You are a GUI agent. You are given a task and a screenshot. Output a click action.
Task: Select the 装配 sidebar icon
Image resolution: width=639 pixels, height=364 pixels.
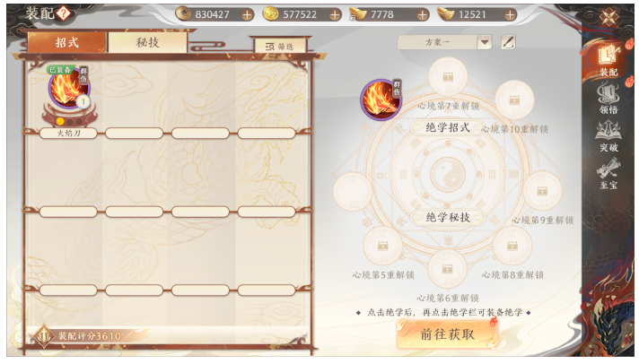[x=608, y=61]
